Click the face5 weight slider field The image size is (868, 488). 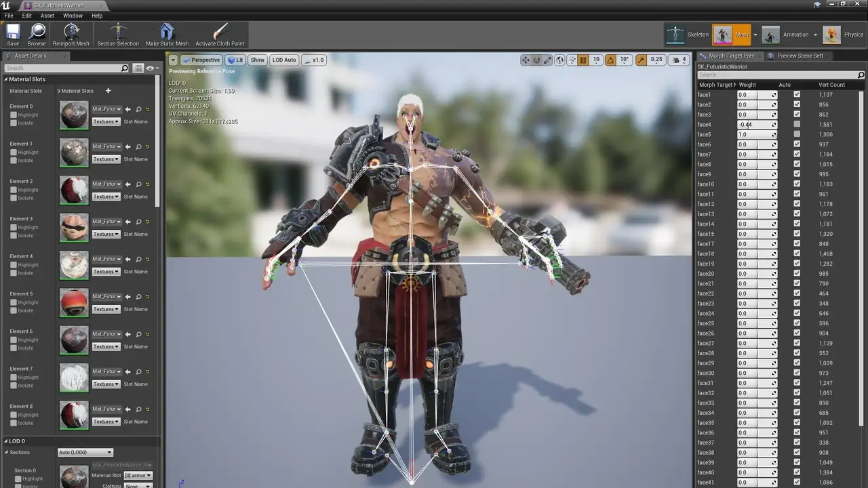(753, 134)
